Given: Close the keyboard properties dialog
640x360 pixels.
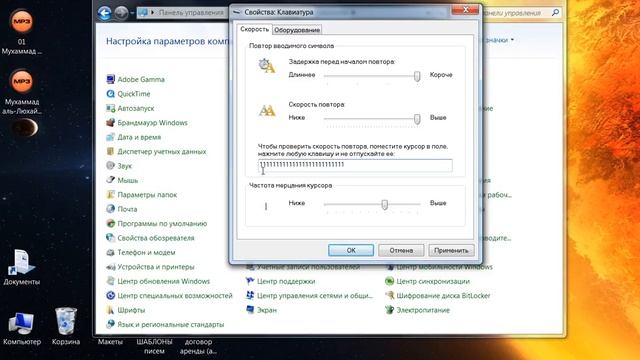Looking at the screenshot, I should point(465,11).
